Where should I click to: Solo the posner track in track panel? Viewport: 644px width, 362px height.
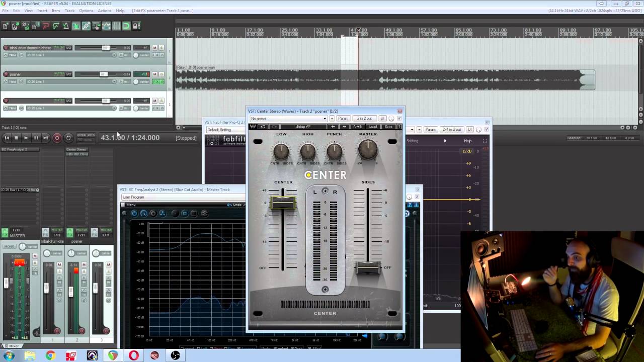161,74
